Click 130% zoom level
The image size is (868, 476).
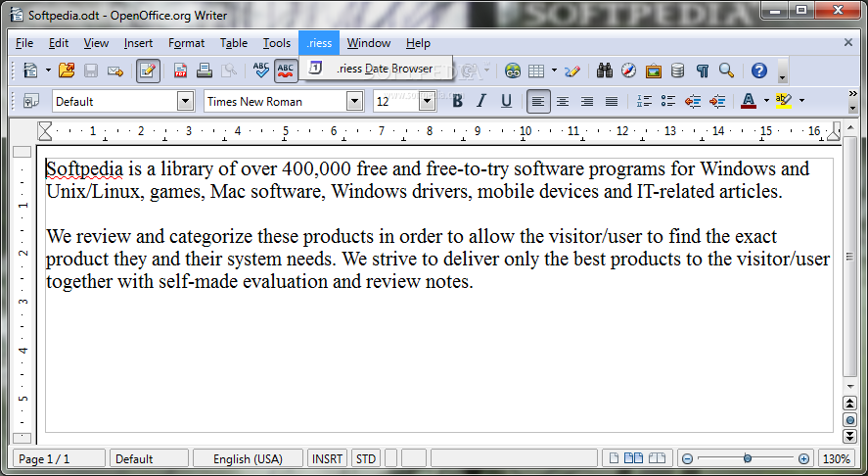pyautogui.click(x=837, y=458)
